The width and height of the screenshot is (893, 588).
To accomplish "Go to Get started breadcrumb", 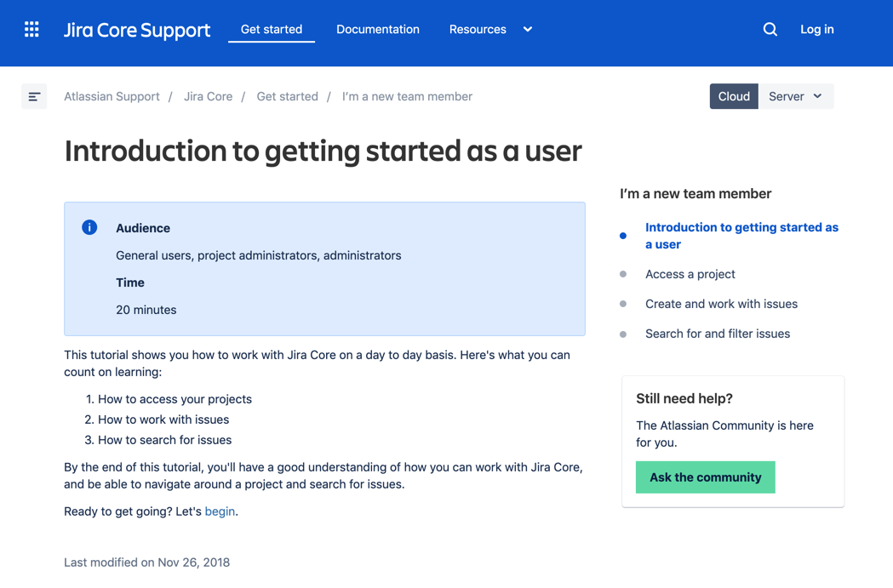I will click(x=287, y=97).
